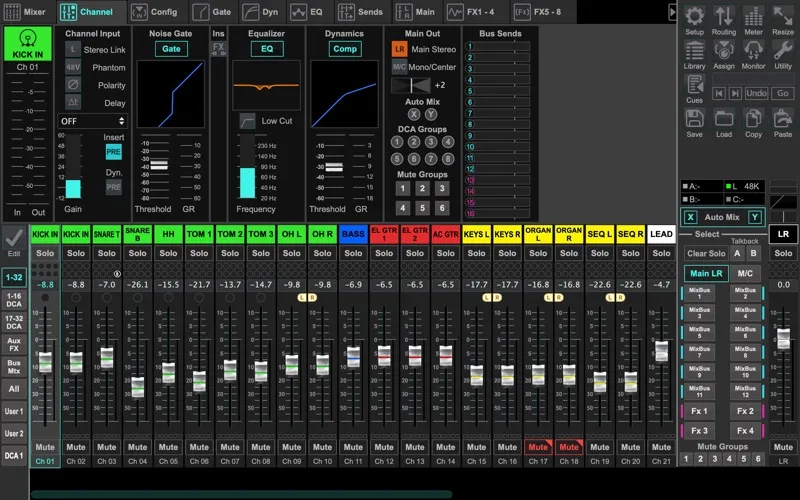This screenshot has height=500, width=800.
Task: Click the Load folder icon
Action: [x=723, y=119]
